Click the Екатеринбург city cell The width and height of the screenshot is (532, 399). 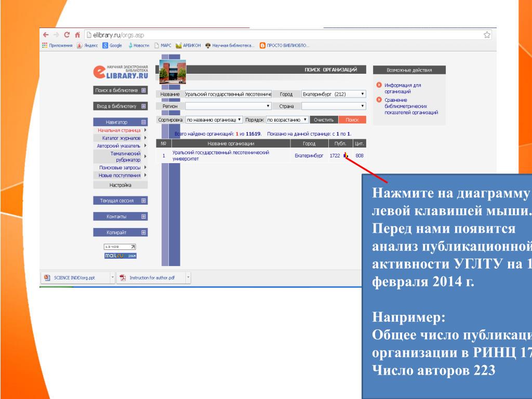tap(309, 155)
